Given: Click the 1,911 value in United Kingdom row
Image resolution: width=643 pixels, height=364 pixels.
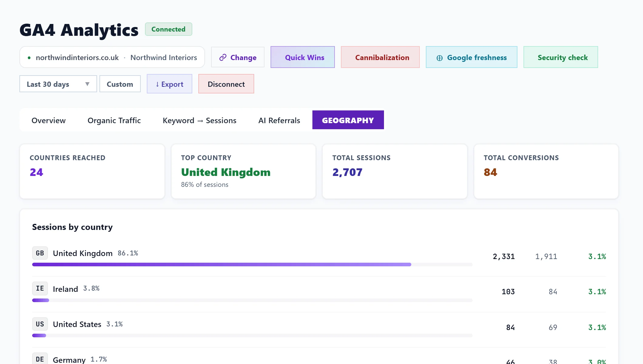Looking at the screenshot, I should [x=546, y=257].
